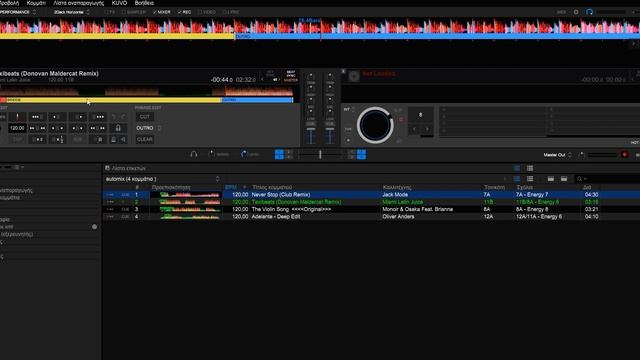Click the left blue channel cue button
640x360 pixels.
(x=279, y=154)
